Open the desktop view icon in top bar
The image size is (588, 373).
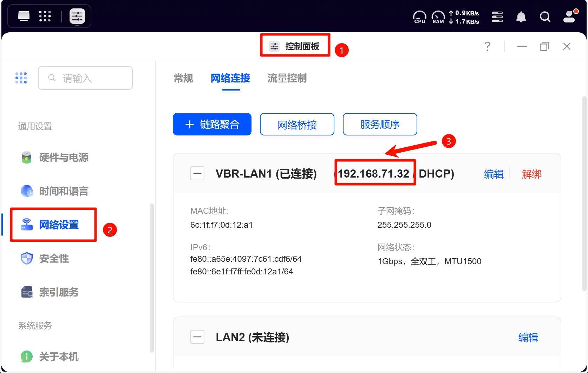24,16
